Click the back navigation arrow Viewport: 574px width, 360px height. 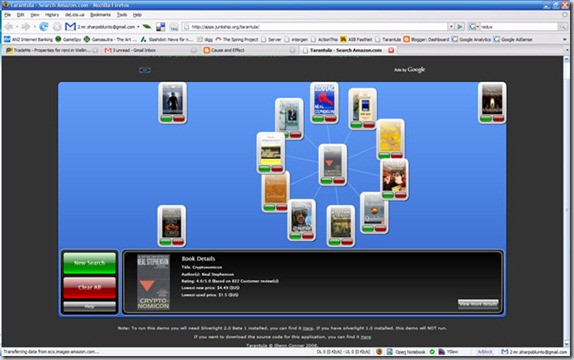pos(9,26)
